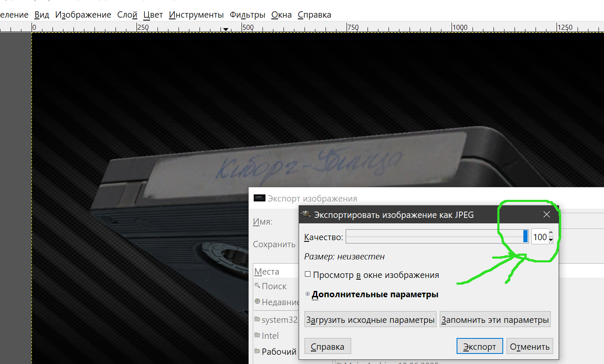
Task: Click the Качество quality slider
Action: 437,237
